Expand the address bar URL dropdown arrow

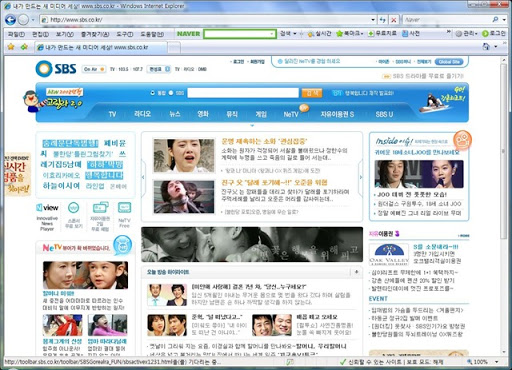point(373,20)
